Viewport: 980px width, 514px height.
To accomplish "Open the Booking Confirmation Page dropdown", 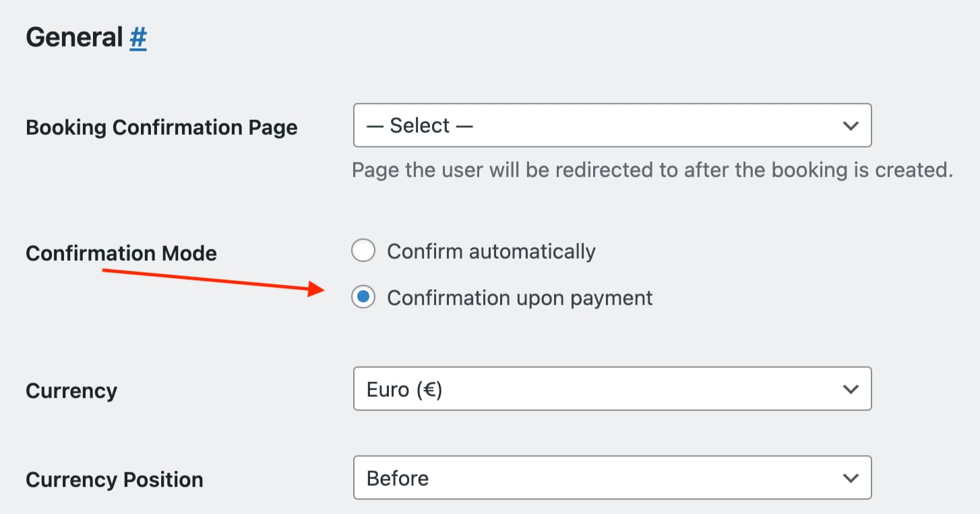I will tap(612, 125).
